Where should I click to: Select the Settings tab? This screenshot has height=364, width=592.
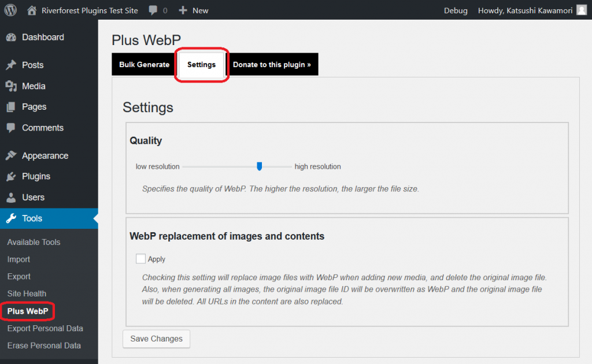201,65
